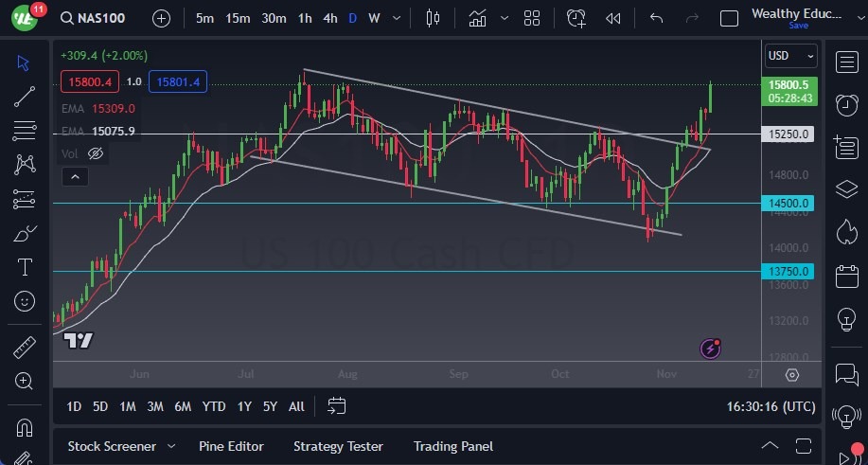Image resolution: width=868 pixels, height=465 pixels.
Task: Click the replay rewind icon
Action: 613,18
